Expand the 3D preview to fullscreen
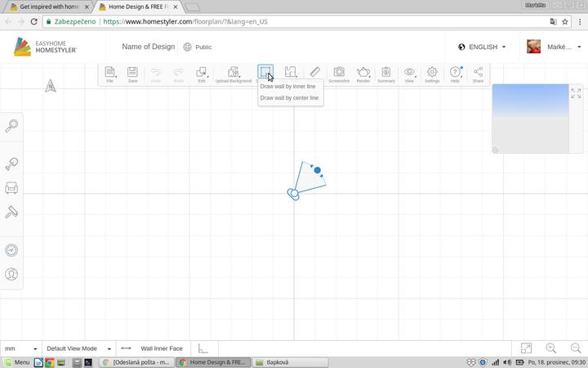This screenshot has height=368, width=588. [x=576, y=93]
